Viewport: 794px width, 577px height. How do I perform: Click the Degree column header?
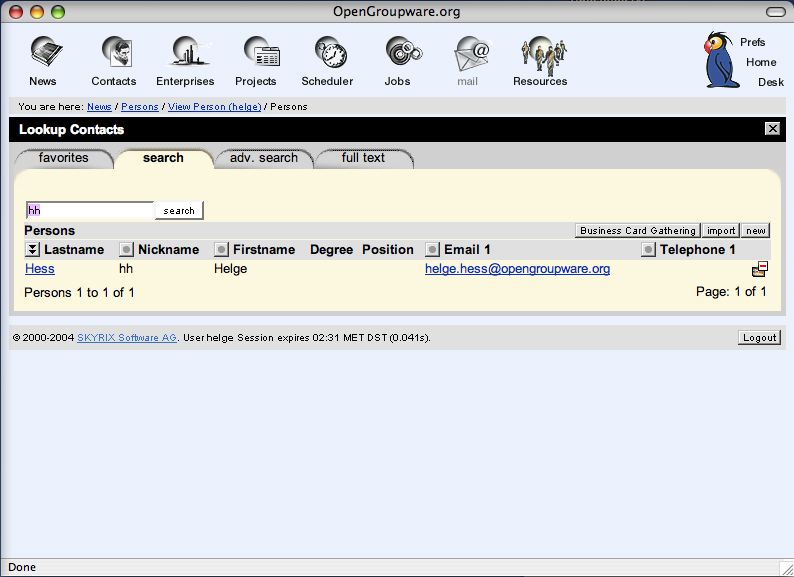331,250
